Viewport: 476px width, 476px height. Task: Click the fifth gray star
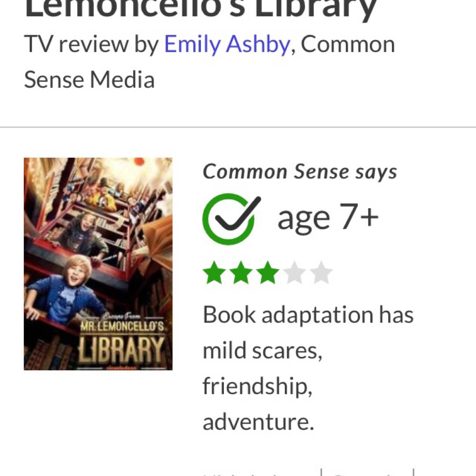321,273
